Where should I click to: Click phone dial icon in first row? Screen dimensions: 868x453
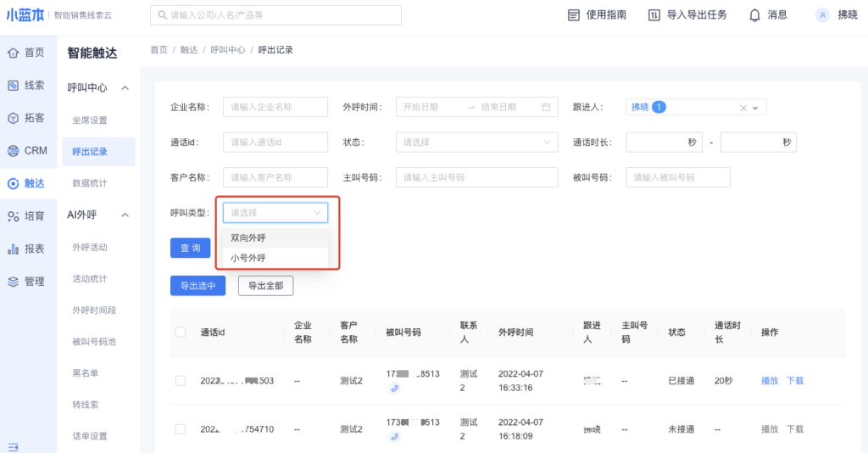click(395, 389)
